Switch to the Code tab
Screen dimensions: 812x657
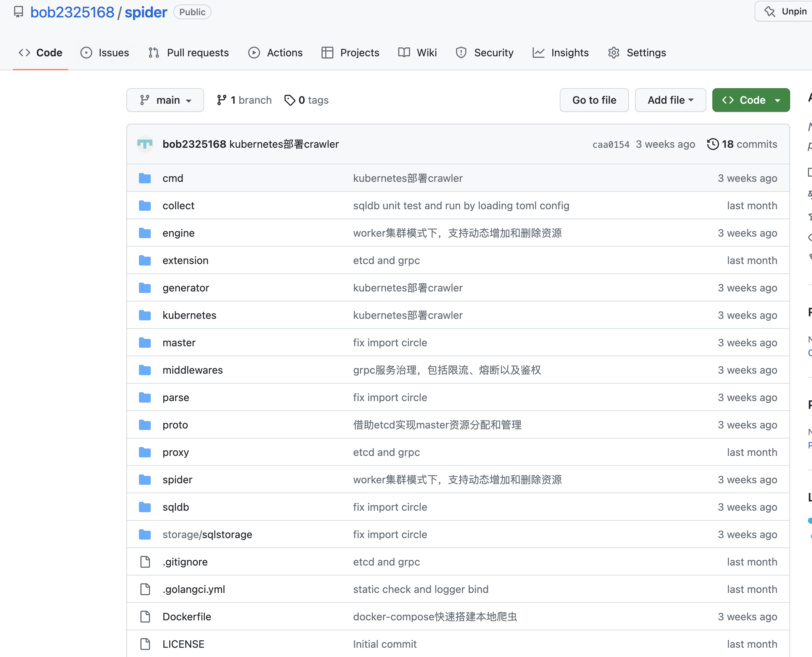point(40,53)
